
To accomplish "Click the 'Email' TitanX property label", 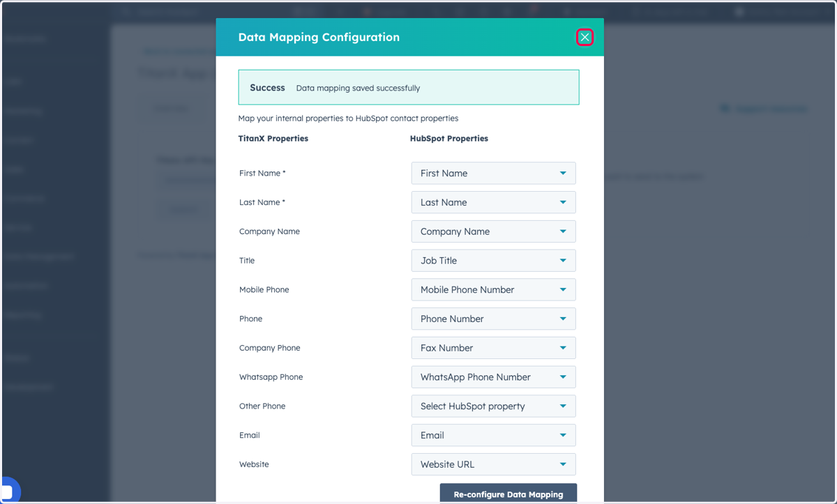I will click(x=249, y=435).
